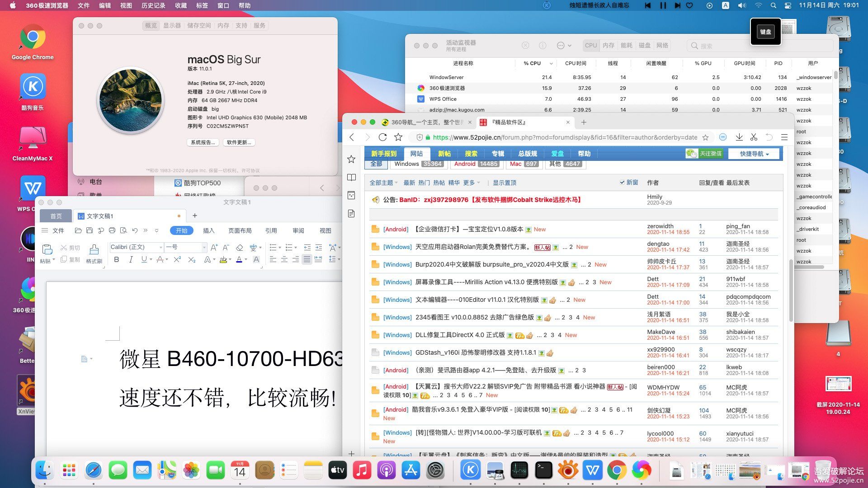The width and height of the screenshot is (868, 488).
Task: Click % CPU column header in Activity Monitor
Action: click(532, 63)
